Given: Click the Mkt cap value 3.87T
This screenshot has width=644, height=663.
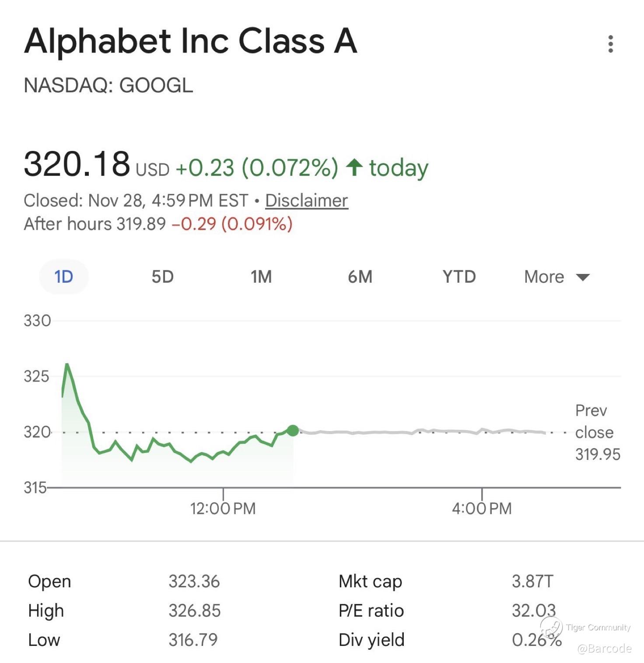Looking at the screenshot, I should click(x=532, y=582).
